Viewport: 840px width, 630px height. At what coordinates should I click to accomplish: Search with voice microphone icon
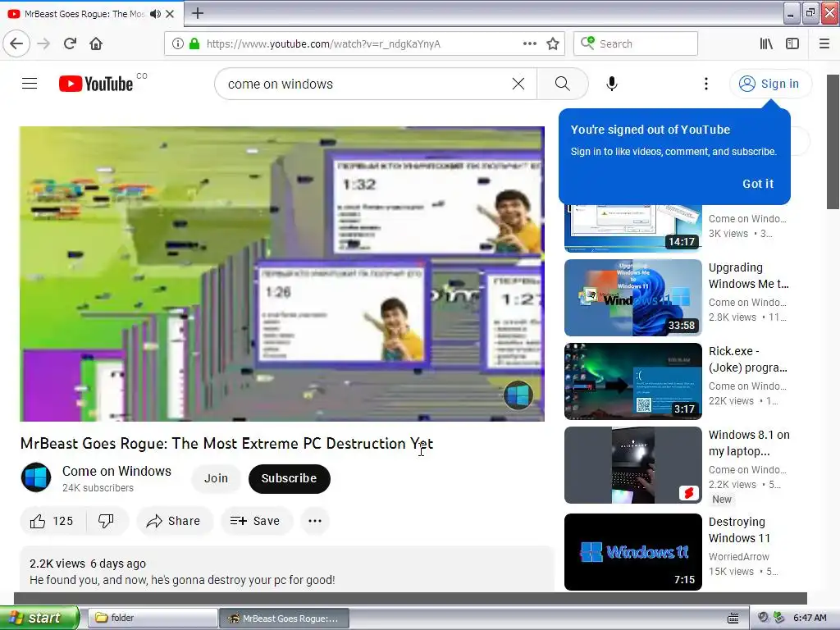click(612, 84)
